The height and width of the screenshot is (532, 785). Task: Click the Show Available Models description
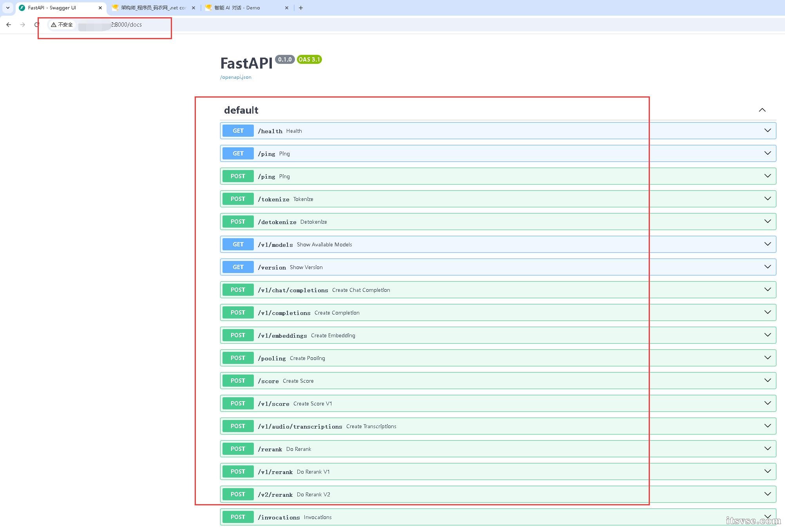[x=324, y=244]
